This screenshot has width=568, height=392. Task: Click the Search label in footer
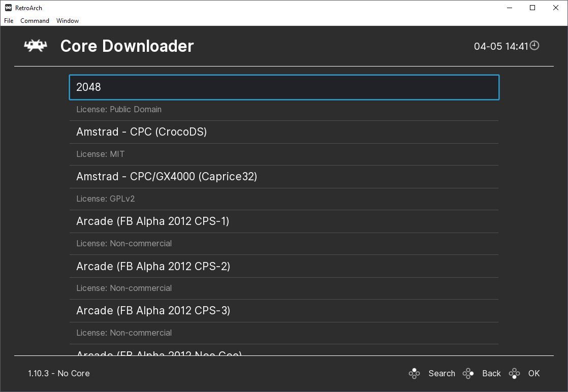pyautogui.click(x=441, y=373)
